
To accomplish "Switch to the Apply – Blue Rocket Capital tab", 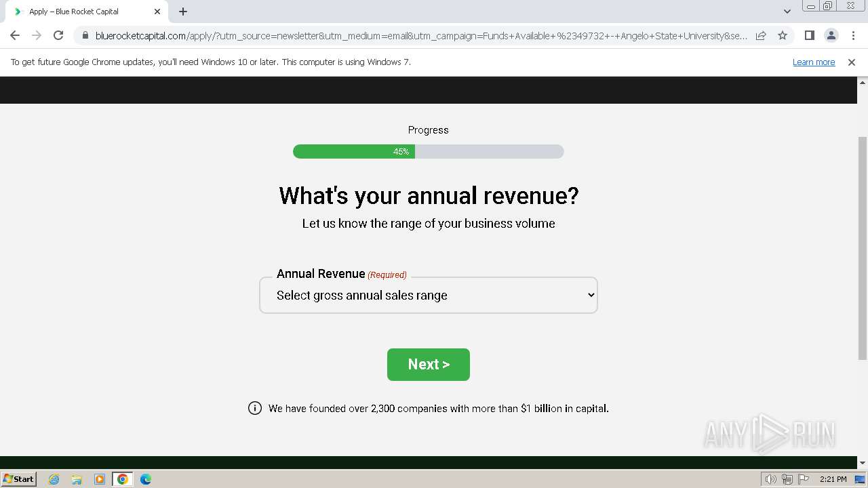I will point(87,12).
